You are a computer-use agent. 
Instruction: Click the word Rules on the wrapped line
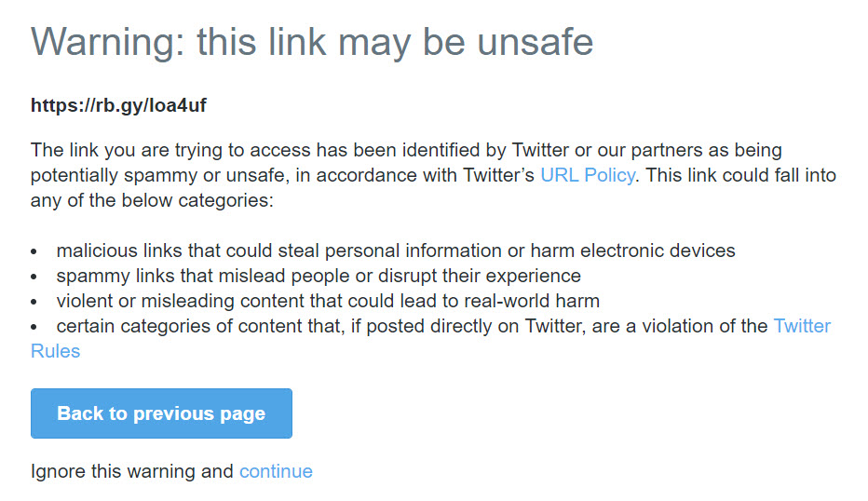click(x=55, y=351)
